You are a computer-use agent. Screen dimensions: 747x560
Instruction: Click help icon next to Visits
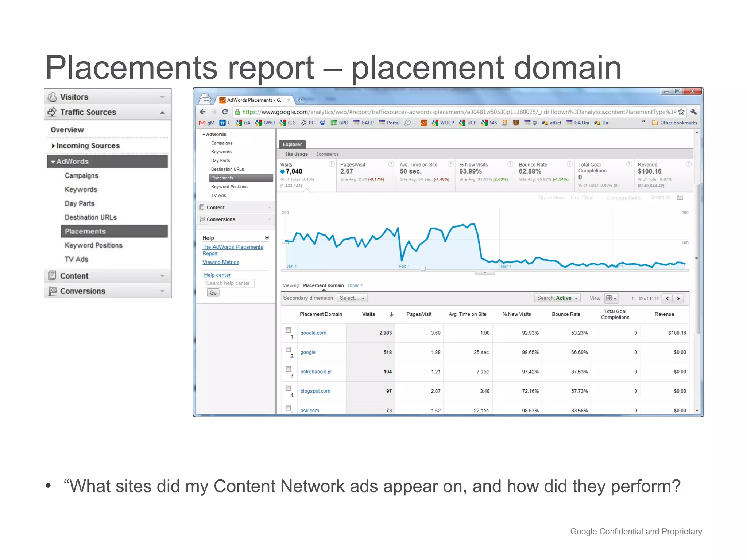[332, 164]
